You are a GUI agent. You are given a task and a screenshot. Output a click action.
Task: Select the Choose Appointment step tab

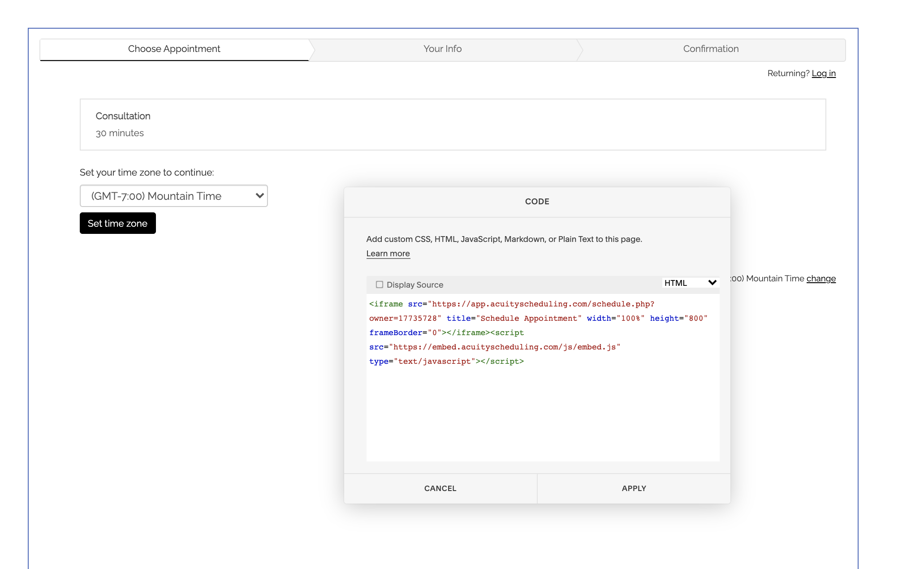click(174, 49)
